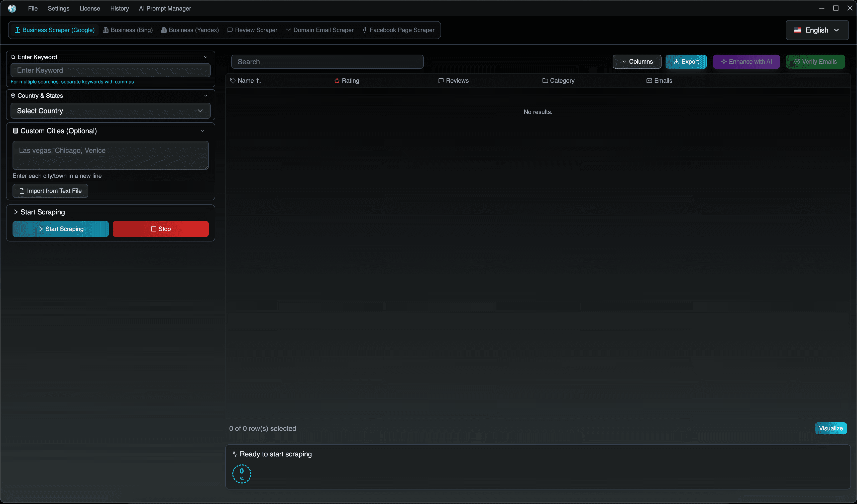The height and width of the screenshot is (504, 857).
Task: Click the Rating star icon header
Action: (x=337, y=81)
